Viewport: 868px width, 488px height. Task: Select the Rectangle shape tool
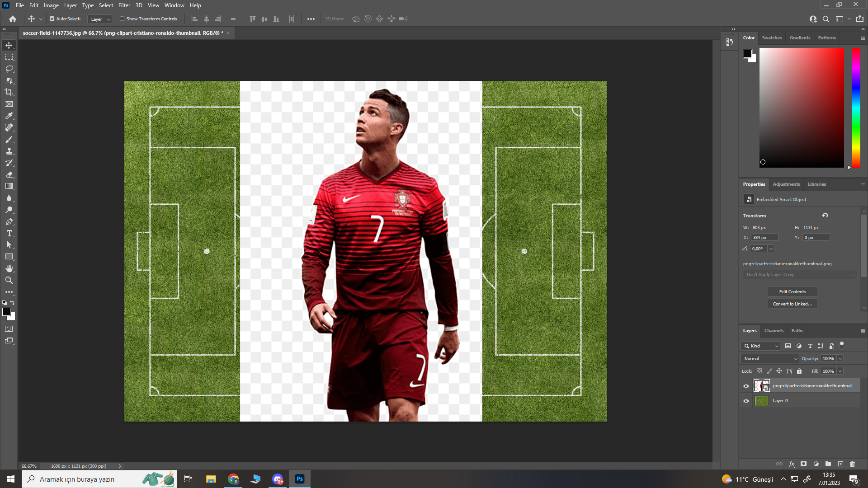click(9, 257)
